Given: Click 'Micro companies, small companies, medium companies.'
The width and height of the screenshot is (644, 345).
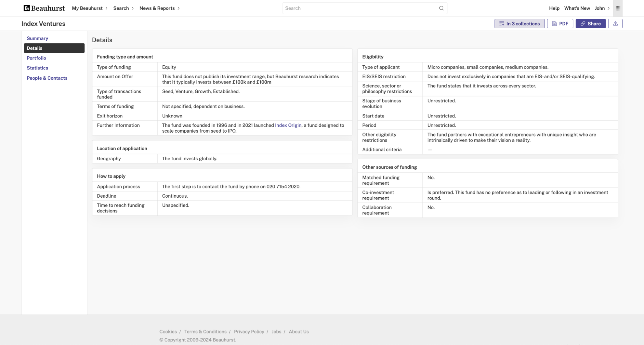Looking at the screenshot, I should tap(488, 67).
